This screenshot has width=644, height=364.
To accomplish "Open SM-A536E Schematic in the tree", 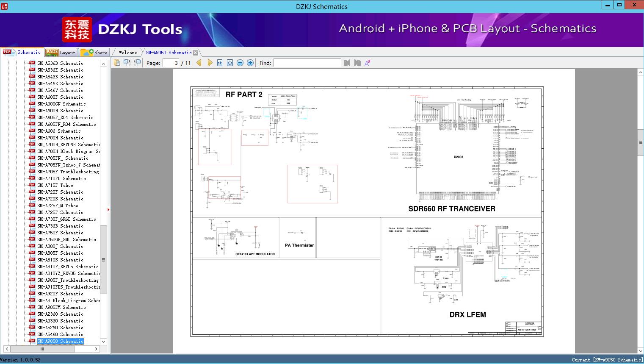I will [60, 70].
